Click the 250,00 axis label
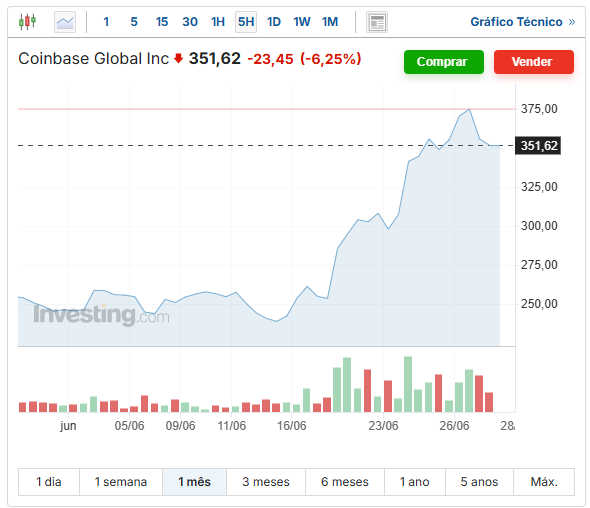Image resolution: width=590 pixels, height=508 pixels. tap(539, 304)
